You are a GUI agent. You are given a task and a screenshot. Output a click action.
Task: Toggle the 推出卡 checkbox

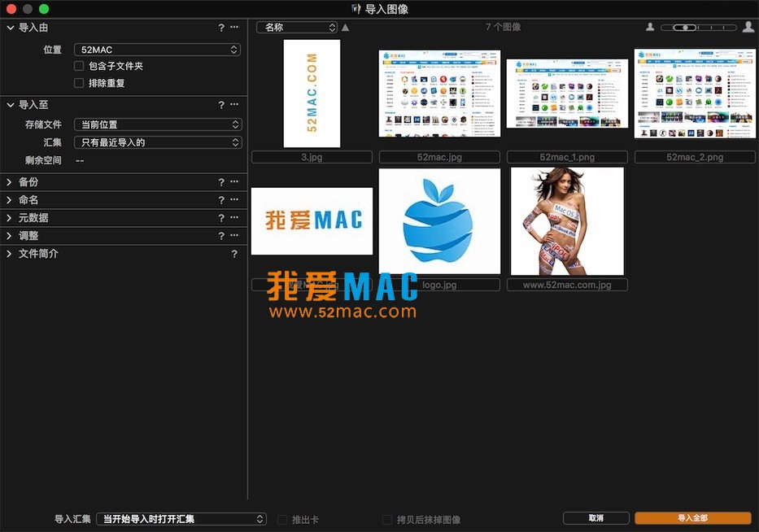(x=282, y=520)
